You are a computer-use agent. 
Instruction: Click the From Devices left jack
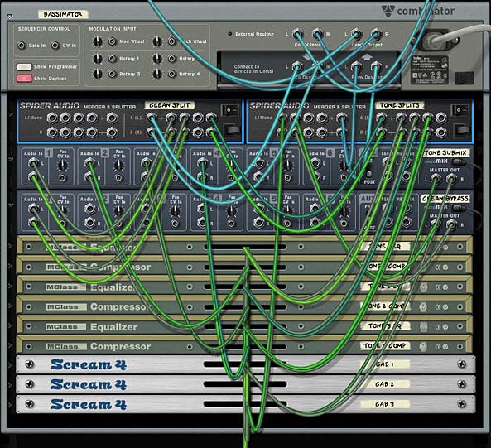pyautogui.click(x=356, y=66)
